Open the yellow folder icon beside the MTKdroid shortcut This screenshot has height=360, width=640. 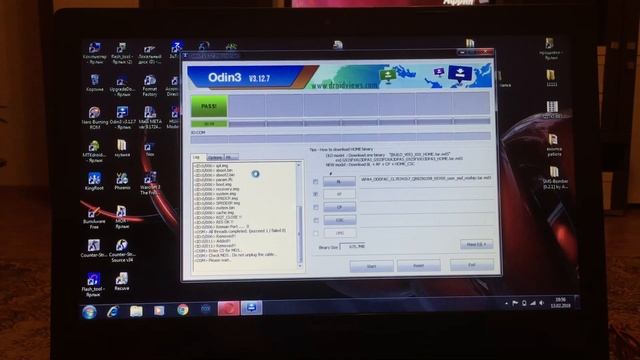click(x=122, y=148)
